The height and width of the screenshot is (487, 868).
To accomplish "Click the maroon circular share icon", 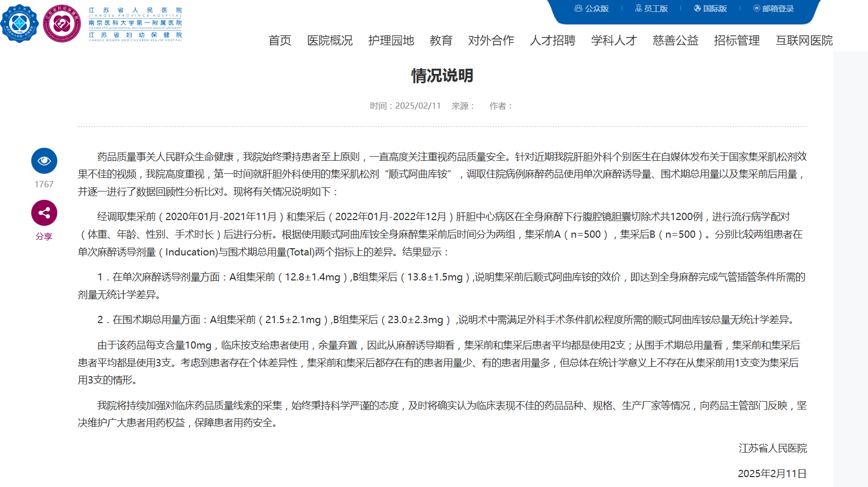I will coord(44,213).
